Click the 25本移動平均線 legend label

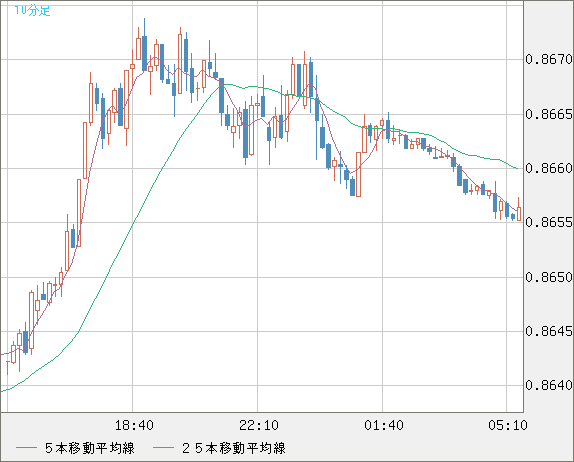[x=234, y=448]
